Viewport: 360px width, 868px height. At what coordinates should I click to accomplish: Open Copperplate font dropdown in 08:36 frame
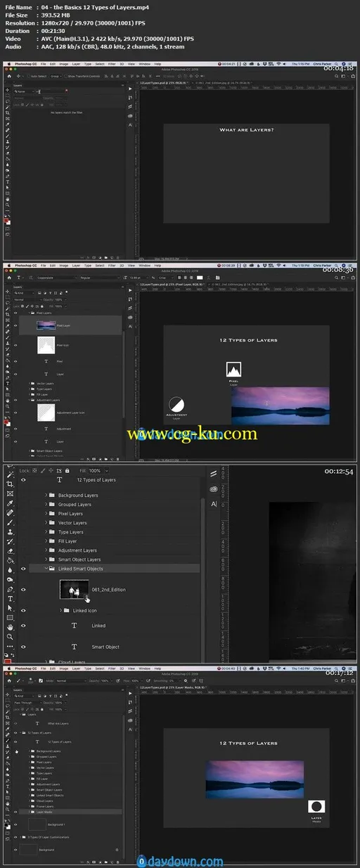coord(56,276)
